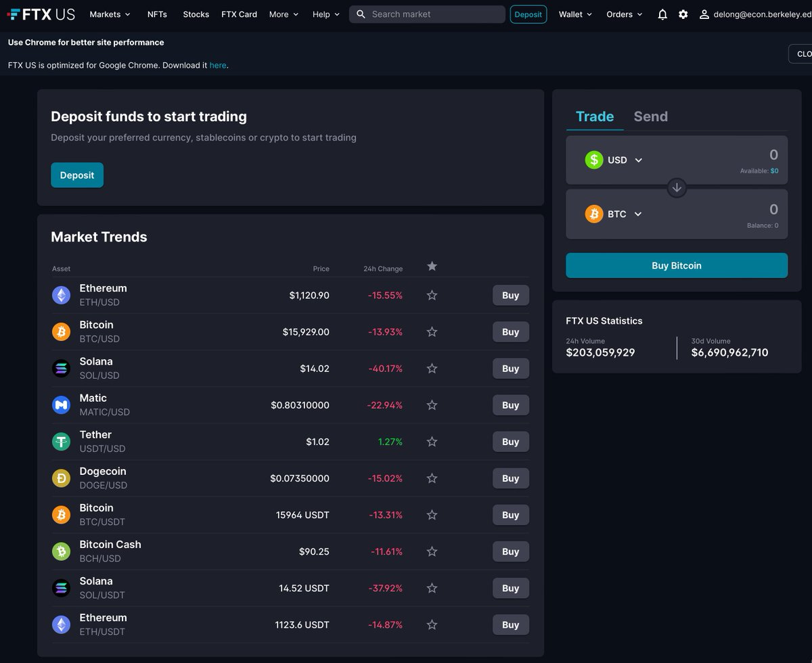This screenshot has width=812, height=663.
Task: Switch to the Trade tab
Action: click(x=595, y=116)
